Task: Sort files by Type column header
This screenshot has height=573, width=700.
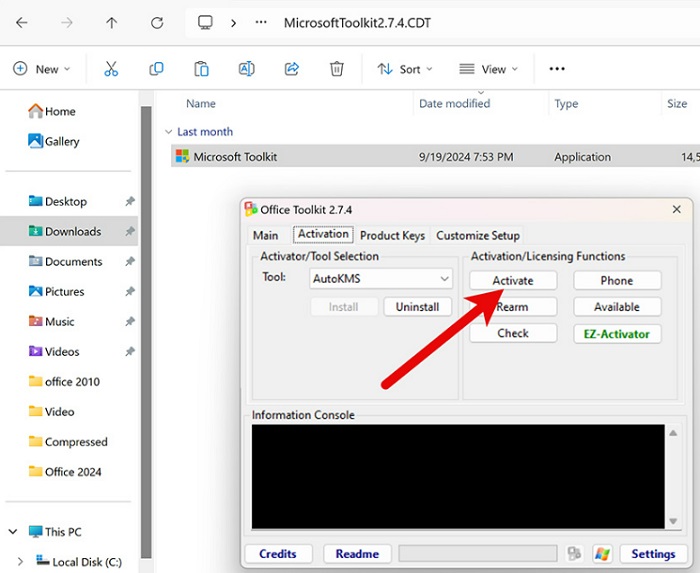Action: tap(566, 104)
